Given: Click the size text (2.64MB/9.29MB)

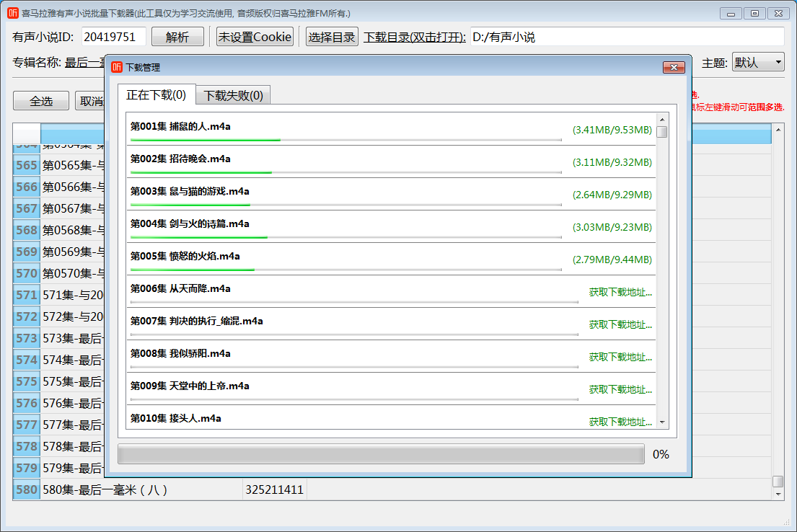Looking at the screenshot, I should (x=612, y=195).
